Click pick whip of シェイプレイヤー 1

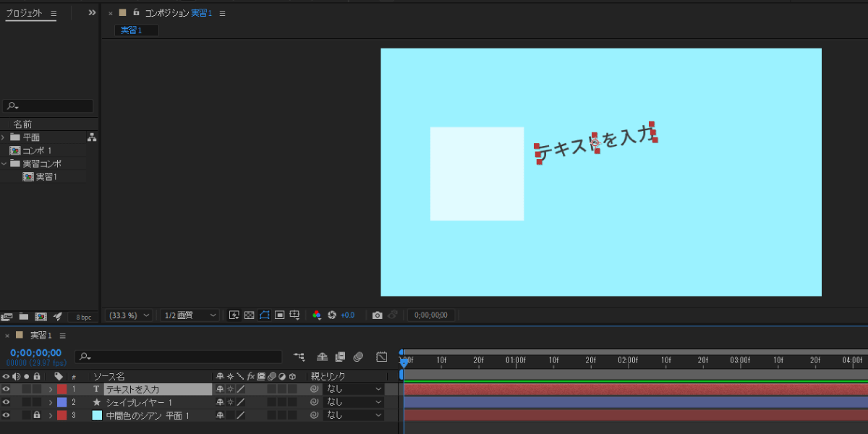[314, 402]
